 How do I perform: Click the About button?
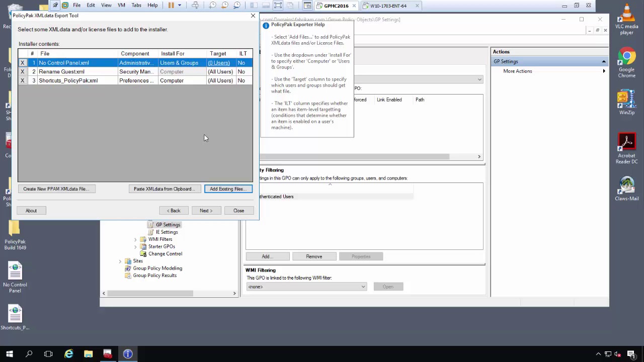[31, 211]
